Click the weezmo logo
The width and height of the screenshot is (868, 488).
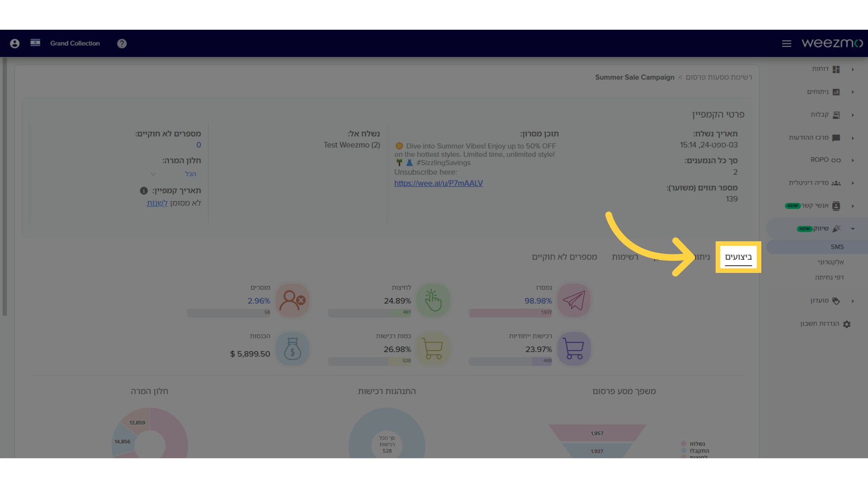(832, 43)
